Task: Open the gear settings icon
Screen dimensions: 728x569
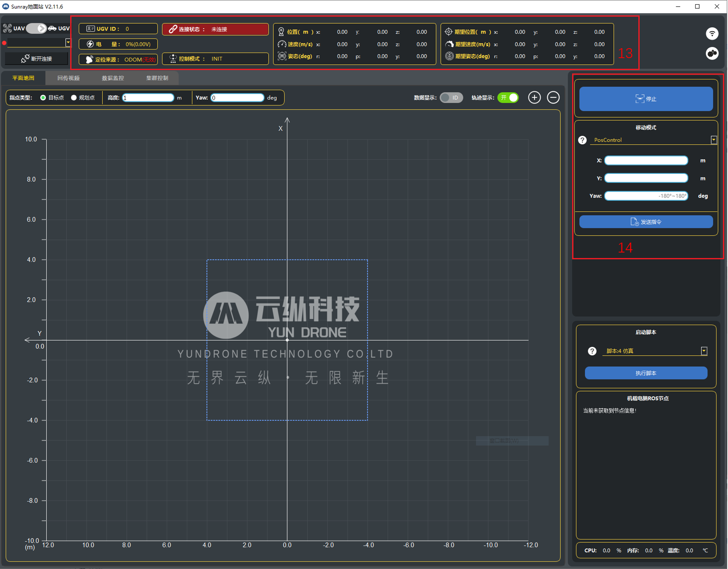Action: 712,53
